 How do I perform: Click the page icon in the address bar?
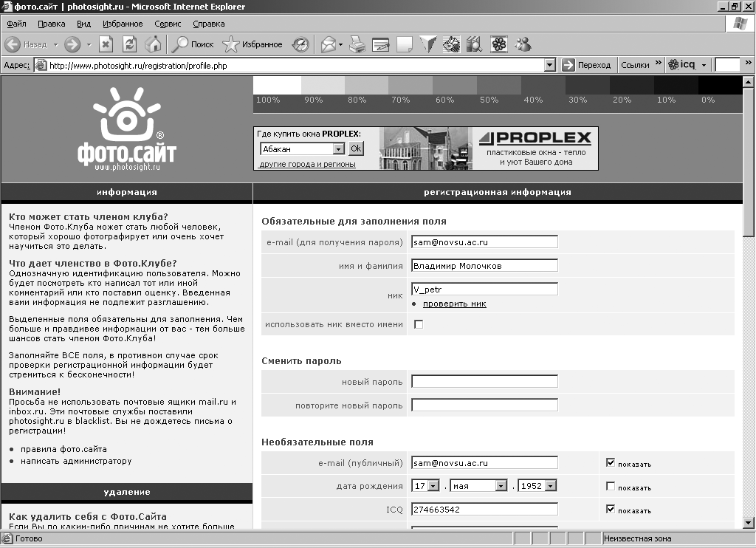coord(41,65)
